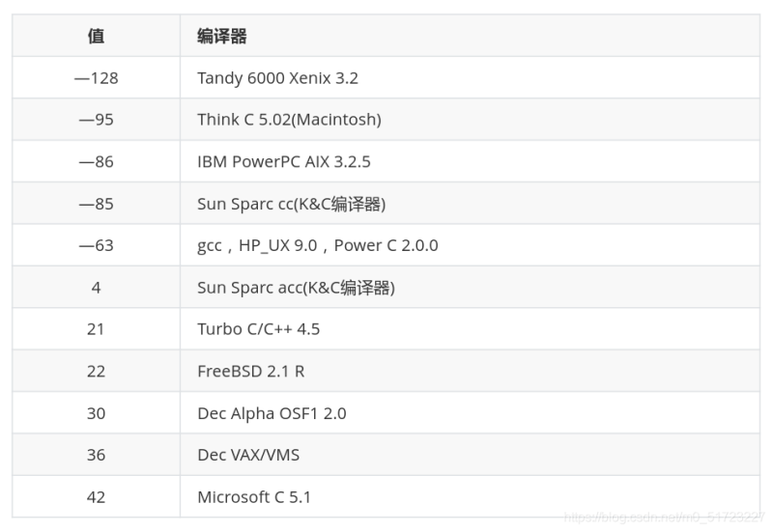Select IBM PowerPC AIX 3.2.5 text
Image resolution: width=773 pixels, height=532 pixels.
[283, 162]
